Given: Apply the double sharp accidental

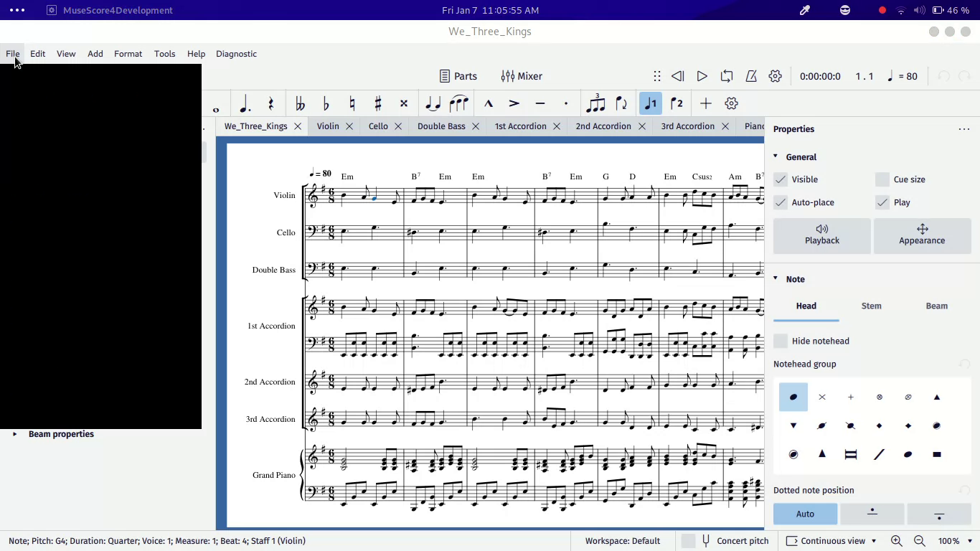Looking at the screenshot, I should pos(404,104).
